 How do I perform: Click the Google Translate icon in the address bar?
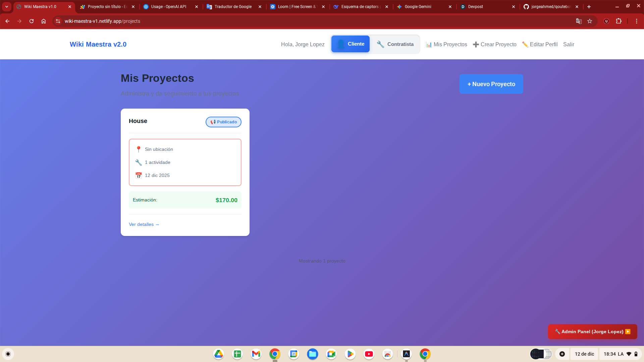(x=579, y=21)
